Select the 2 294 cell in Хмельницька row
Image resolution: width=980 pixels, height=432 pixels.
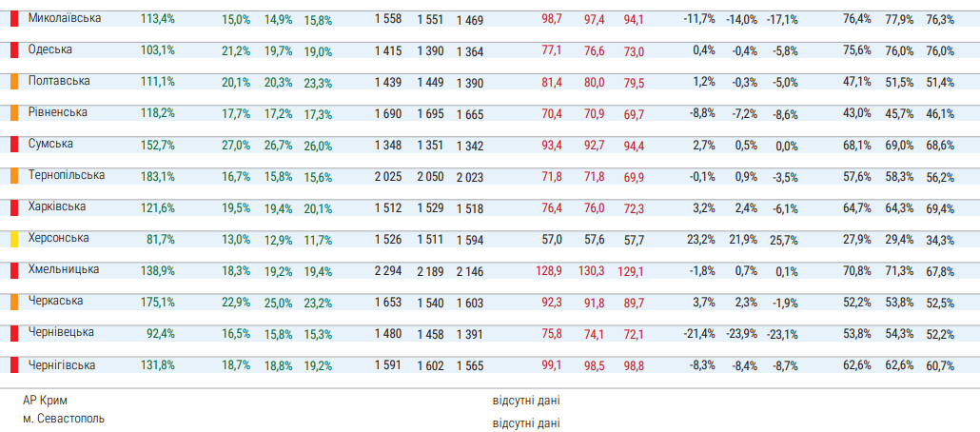[388, 271]
